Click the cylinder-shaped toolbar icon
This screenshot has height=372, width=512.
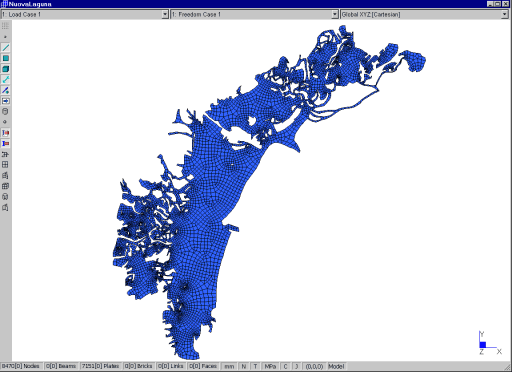(x=6, y=111)
